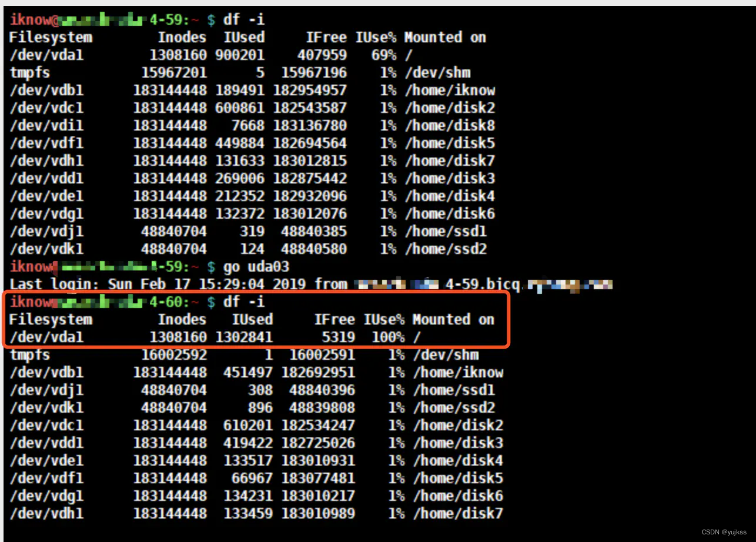
Task: Select the IUsed value 134231
Action: 248,496
